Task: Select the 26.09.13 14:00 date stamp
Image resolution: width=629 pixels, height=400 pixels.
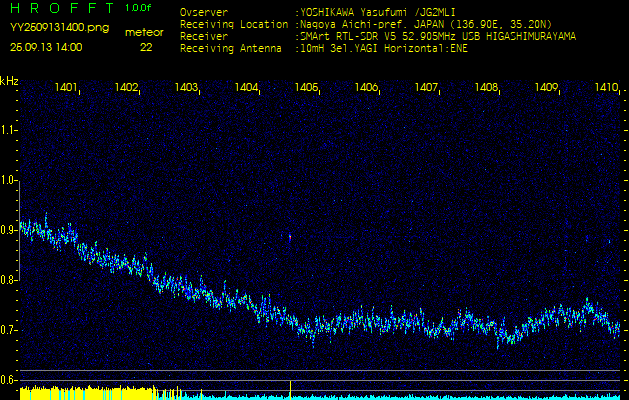Action: (47, 47)
